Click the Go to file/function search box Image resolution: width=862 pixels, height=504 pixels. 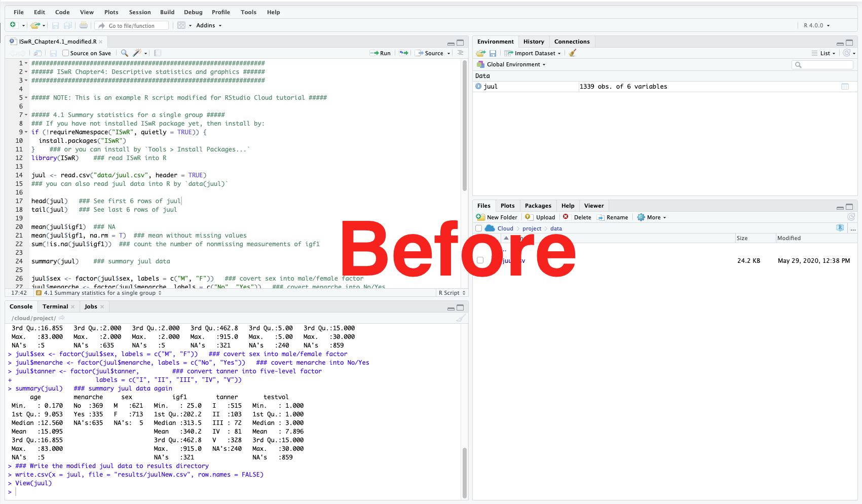tap(131, 25)
